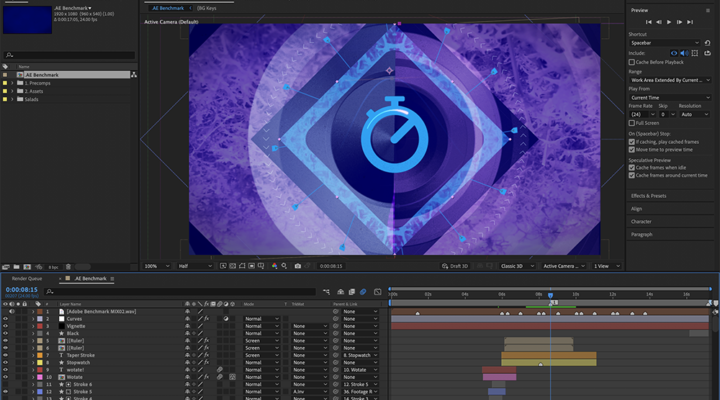Switch to the BG Keys viewer tab
Screen dimensions: 720x400
point(207,8)
